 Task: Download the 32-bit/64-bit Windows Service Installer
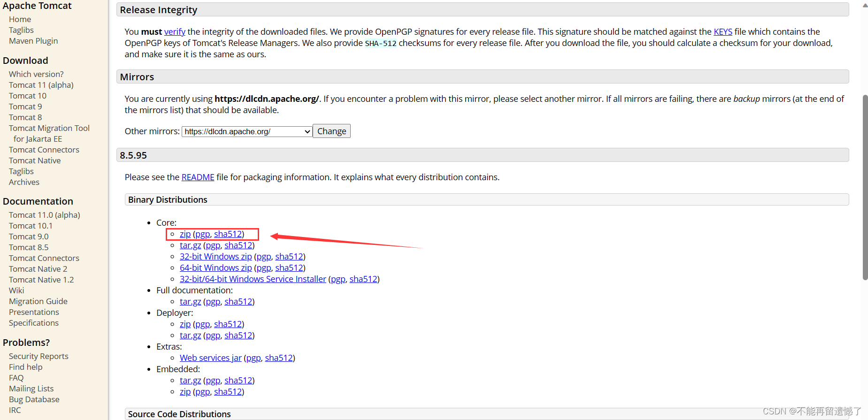tap(253, 279)
